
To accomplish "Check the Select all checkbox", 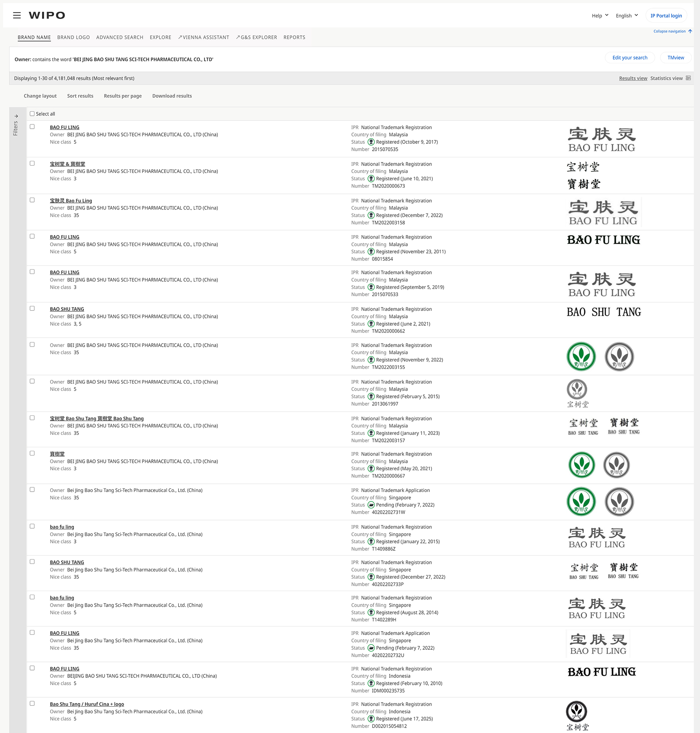I will pyautogui.click(x=32, y=114).
